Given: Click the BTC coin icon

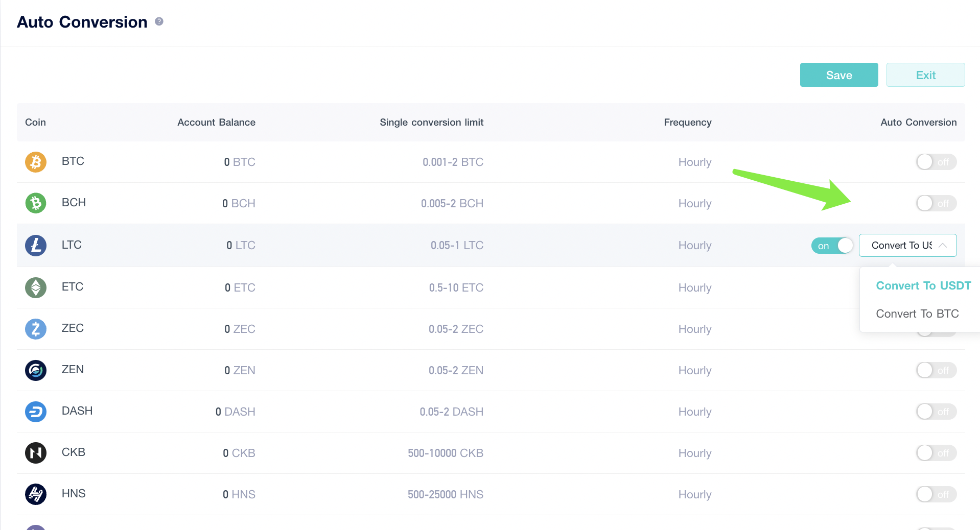Looking at the screenshot, I should pos(36,162).
